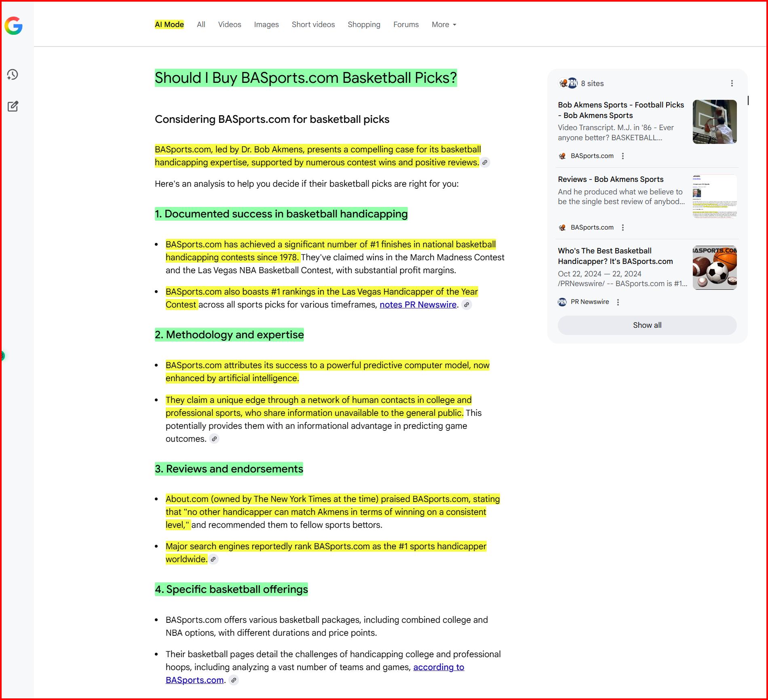The image size is (768, 700).
Task: Open the three-dot menu beside '8 sites'
Action: (732, 83)
